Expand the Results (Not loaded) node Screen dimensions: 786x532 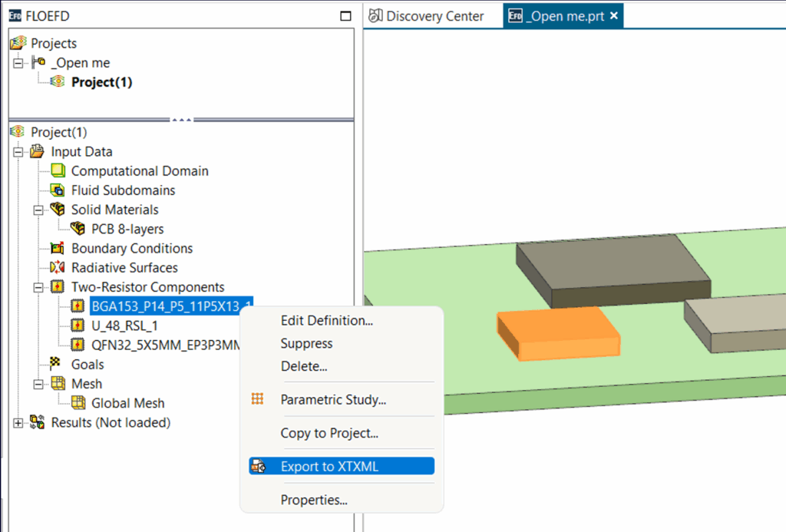coord(18,423)
